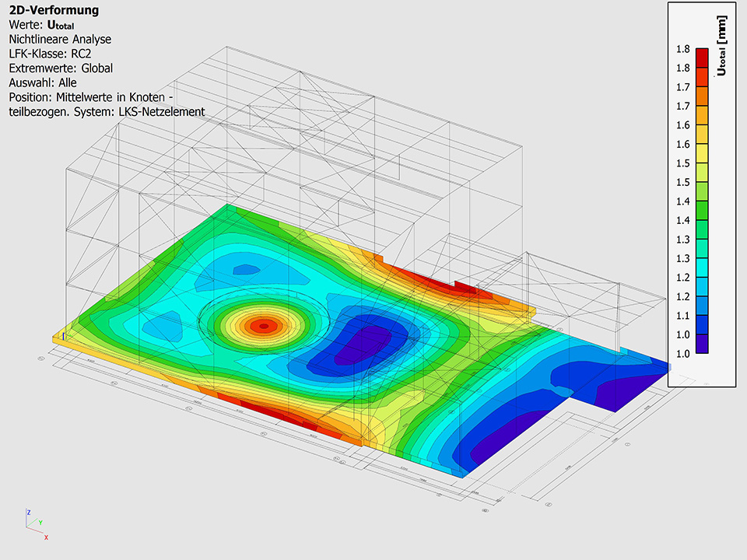This screenshot has height=560, width=747.
Task: Click the Z axis label of the coordinate triad
Action: pyautogui.click(x=29, y=513)
